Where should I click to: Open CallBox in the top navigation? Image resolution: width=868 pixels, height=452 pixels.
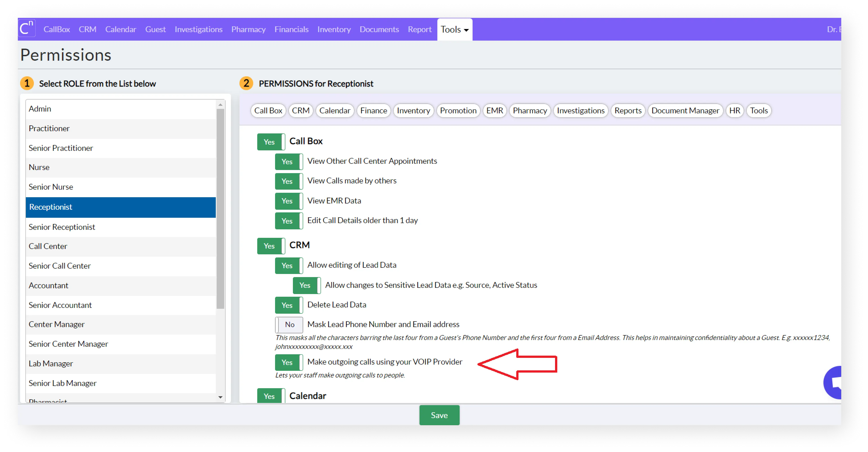(x=57, y=29)
